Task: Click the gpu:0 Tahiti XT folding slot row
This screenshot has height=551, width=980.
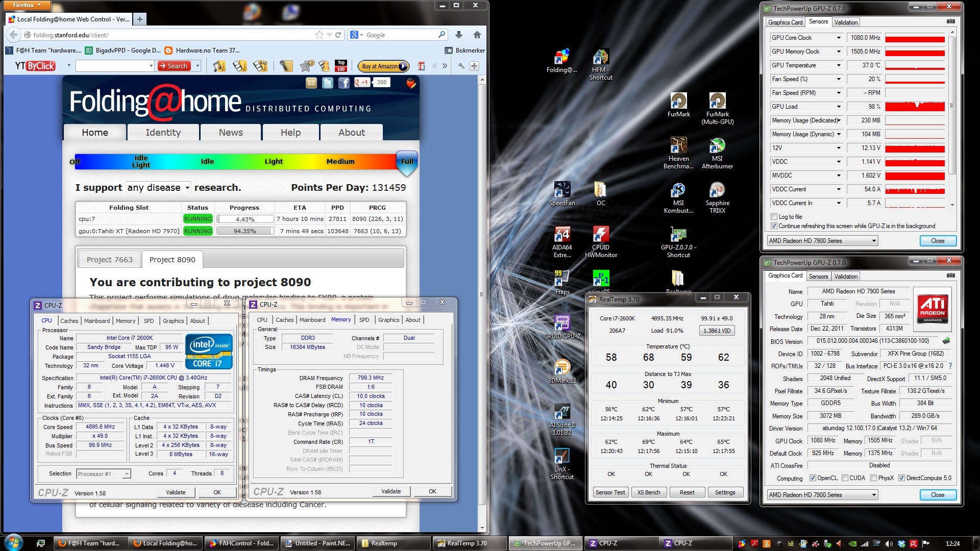Action: coord(241,231)
